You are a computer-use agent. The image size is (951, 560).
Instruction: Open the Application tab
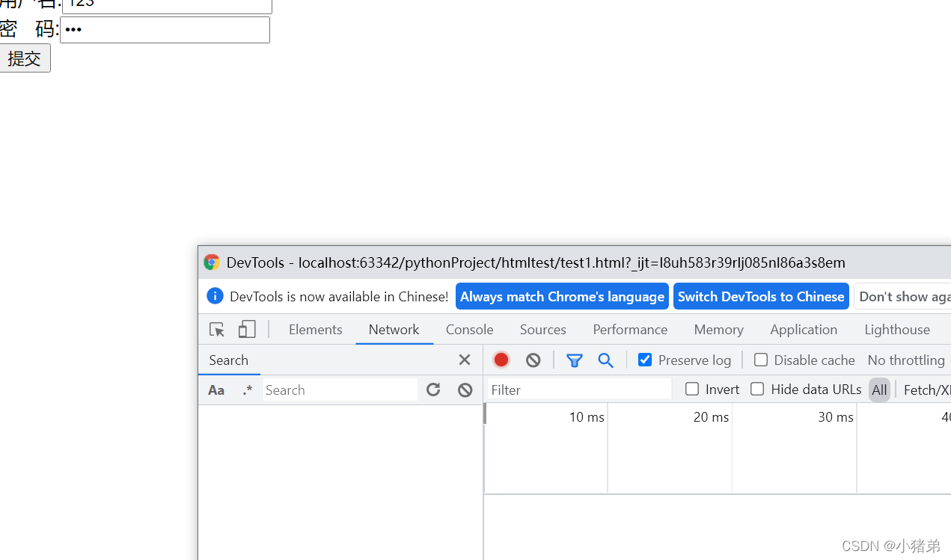pyautogui.click(x=804, y=330)
